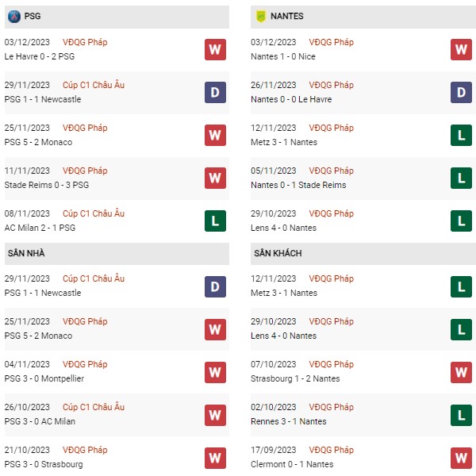Open Cúp C1 Châu Âu link on 08/11/2023
The height and width of the screenshot is (476, 476).
click(x=94, y=213)
